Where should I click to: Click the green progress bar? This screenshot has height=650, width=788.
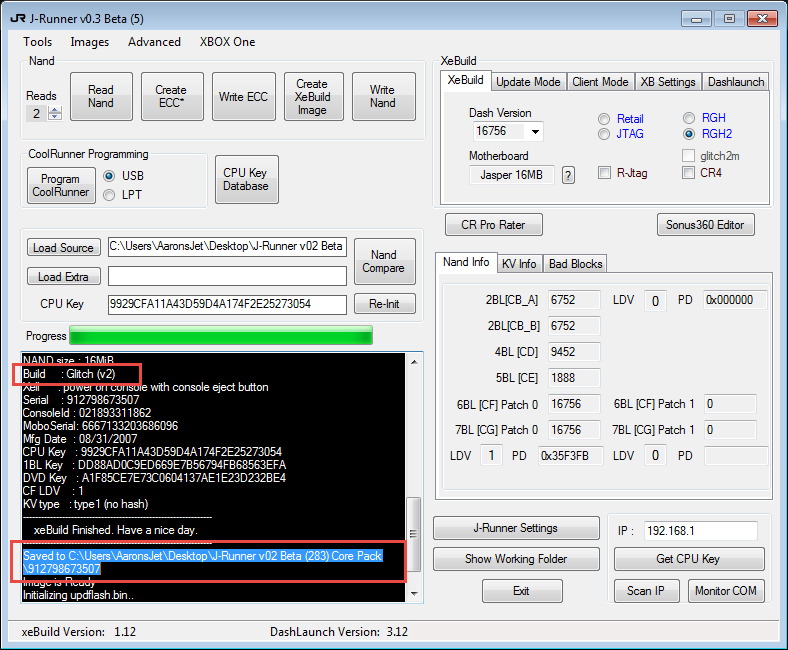(222, 336)
